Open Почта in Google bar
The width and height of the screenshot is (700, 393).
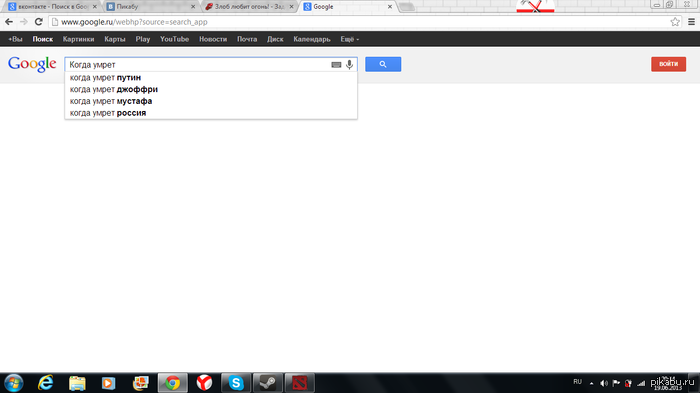click(247, 39)
